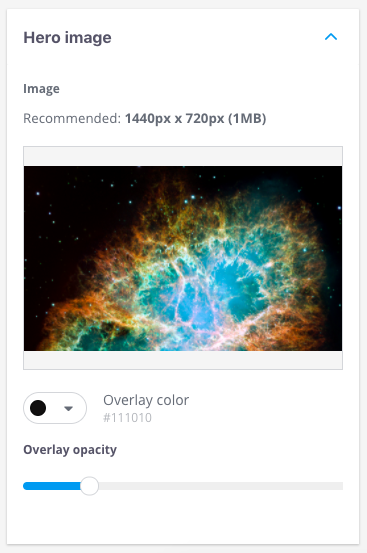Select the nebula hero image thumbnail
367x553 pixels.
pos(183,258)
